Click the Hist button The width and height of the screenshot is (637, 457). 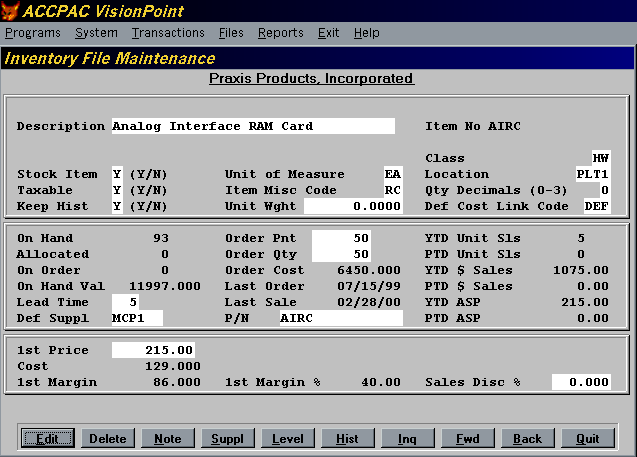347,438
